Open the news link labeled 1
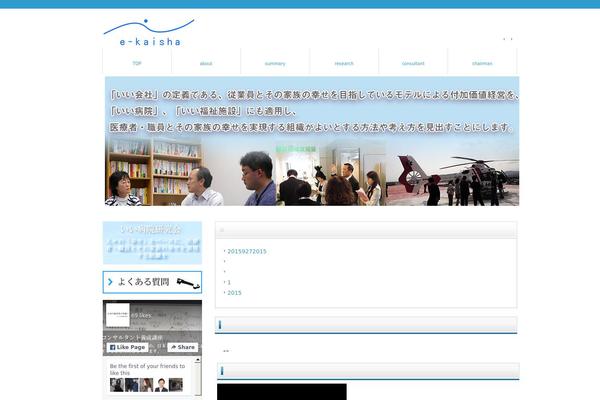 229,282
